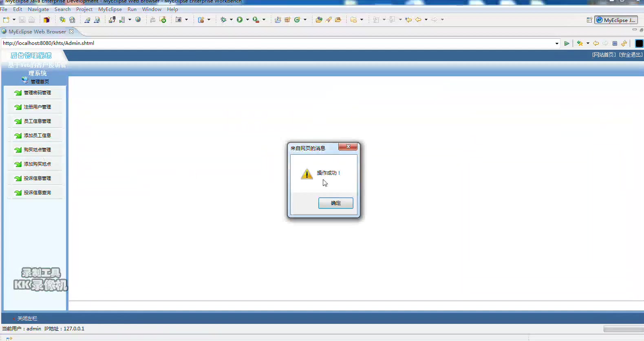Image resolution: width=644 pixels, height=341 pixels.
Task: Open the Search menu
Action: tap(62, 9)
